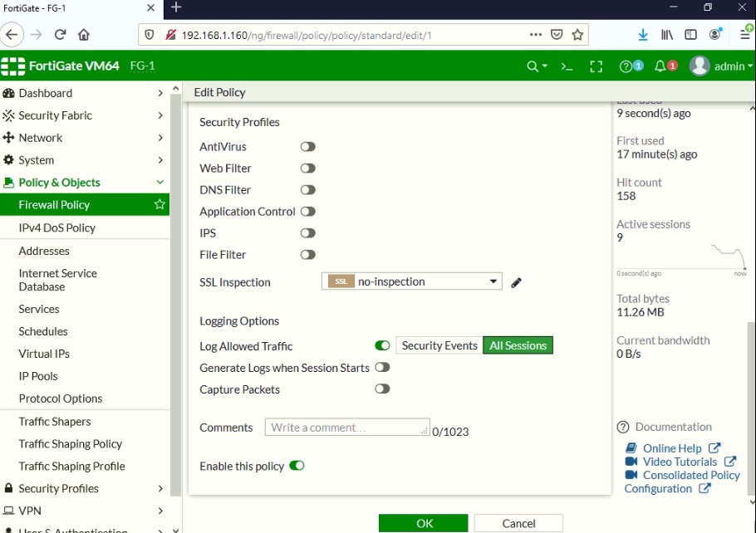This screenshot has height=533, width=756.
Task: Open the SSL Inspection dropdown
Action: (493, 281)
